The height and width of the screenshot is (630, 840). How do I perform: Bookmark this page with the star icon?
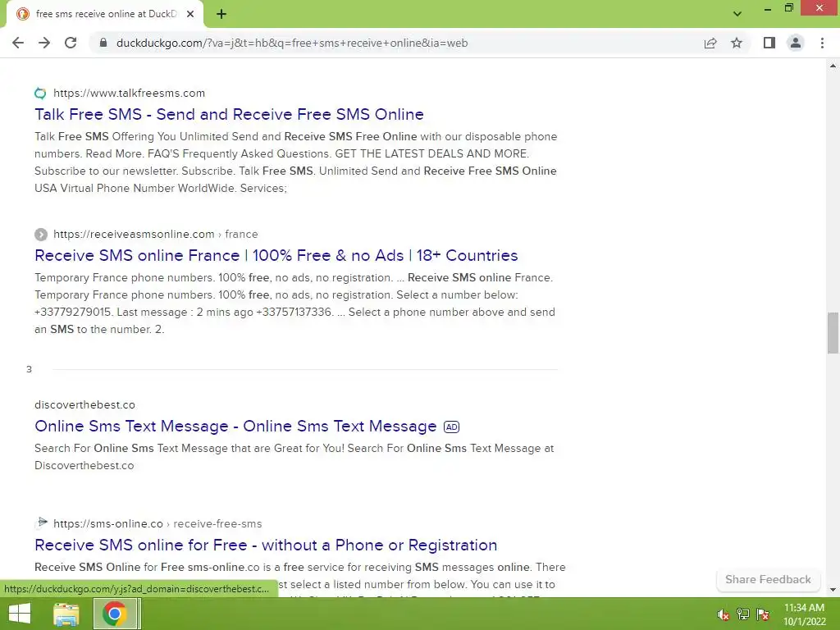pyautogui.click(x=737, y=43)
